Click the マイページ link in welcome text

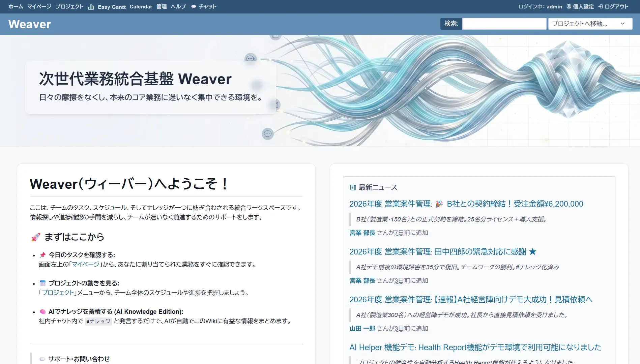click(86, 264)
